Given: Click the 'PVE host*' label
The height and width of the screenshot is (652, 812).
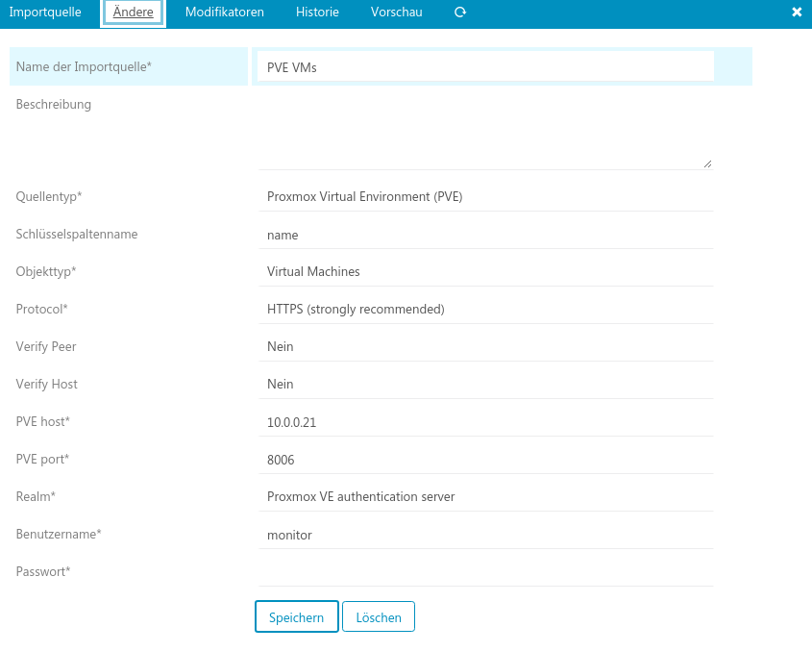Looking at the screenshot, I should pos(42,421).
